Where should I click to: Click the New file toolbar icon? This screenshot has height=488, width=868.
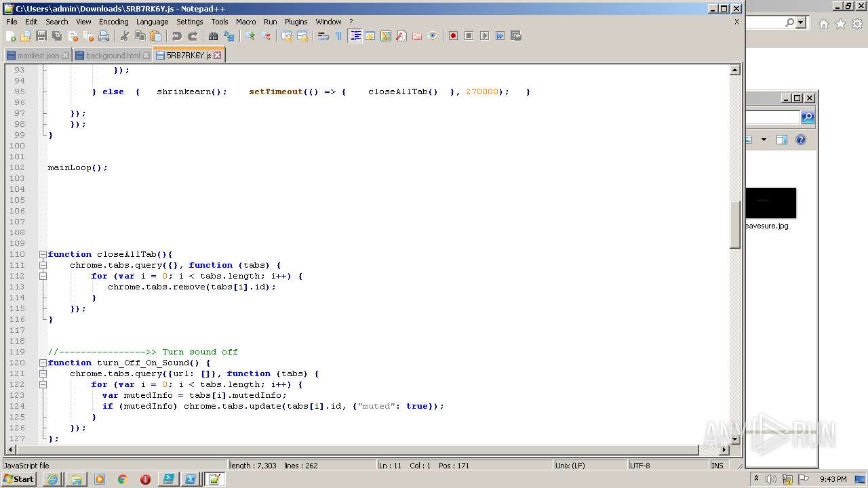click(10, 36)
